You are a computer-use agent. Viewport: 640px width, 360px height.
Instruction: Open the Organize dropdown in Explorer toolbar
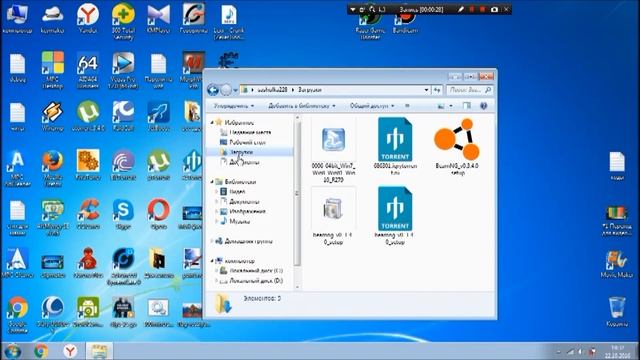point(234,106)
